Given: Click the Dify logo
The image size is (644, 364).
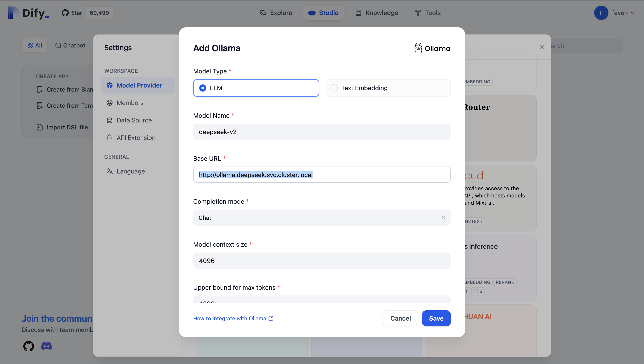Looking at the screenshot, I should tap(28, 13).
